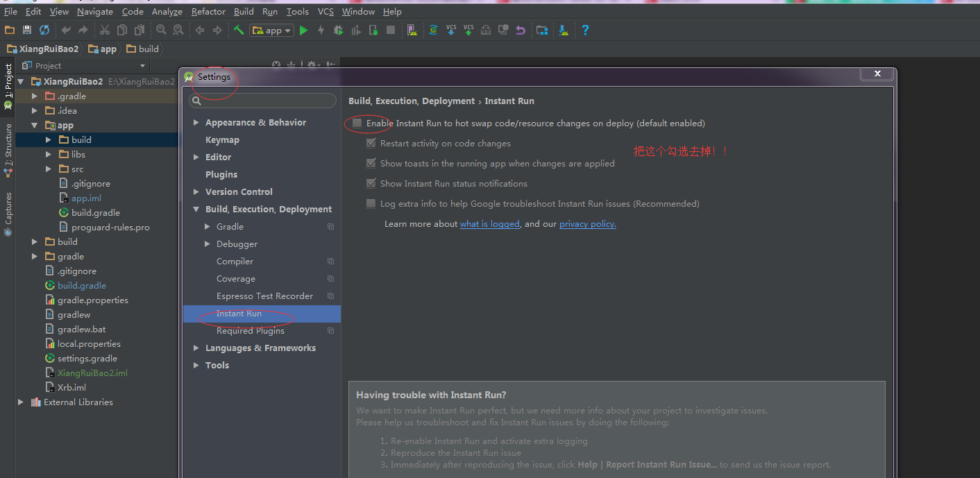
Task: Expand the Editor settings node
Action: click(196, 157)
